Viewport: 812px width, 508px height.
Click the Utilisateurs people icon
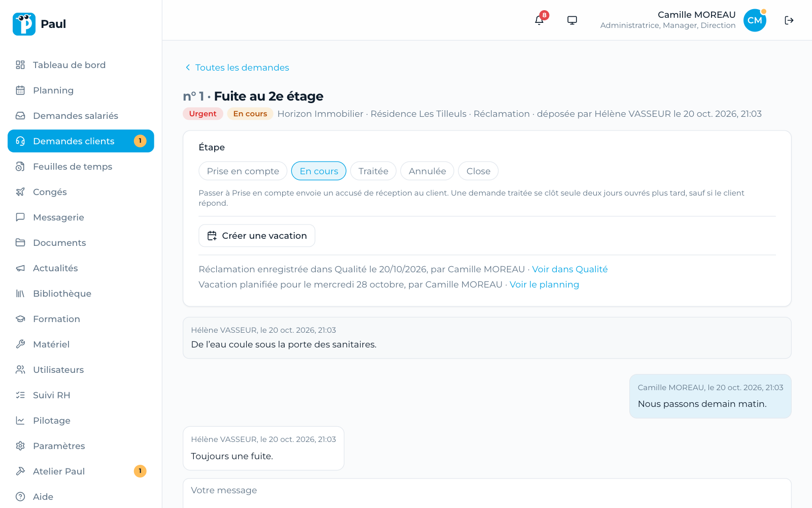(20, 370)
